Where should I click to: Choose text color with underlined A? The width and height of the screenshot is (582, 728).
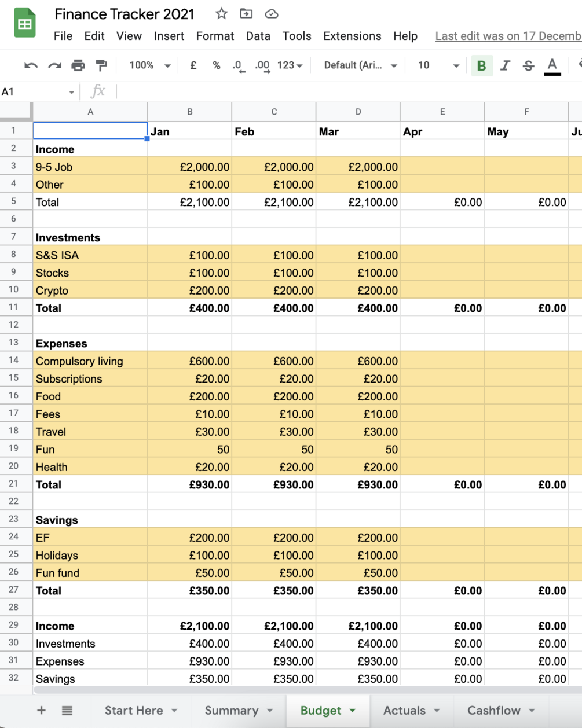coord(552,65)
